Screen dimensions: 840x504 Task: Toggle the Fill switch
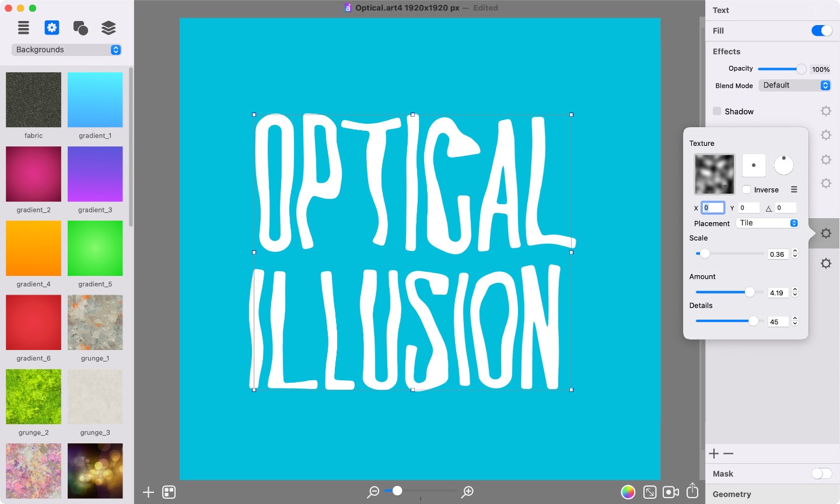coord(822,30)
